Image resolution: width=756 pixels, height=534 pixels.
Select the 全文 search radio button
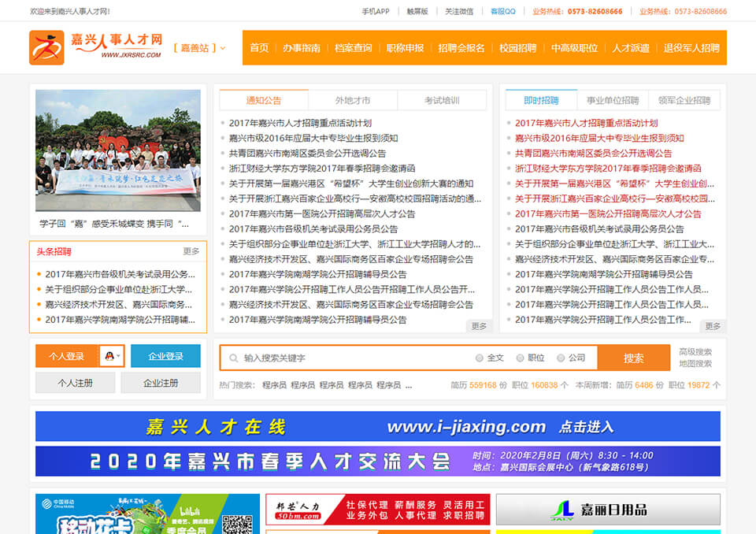coord(480,358)
